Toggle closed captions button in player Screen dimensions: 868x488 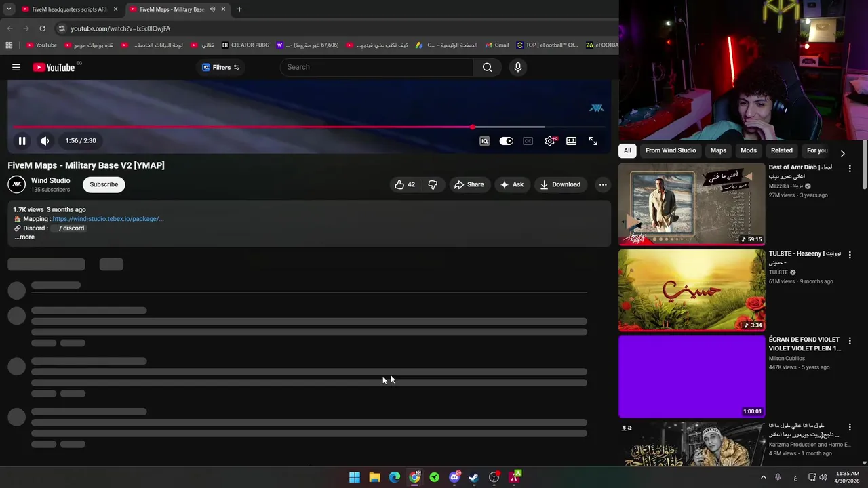pyautogui.click(x=528, y=141)
